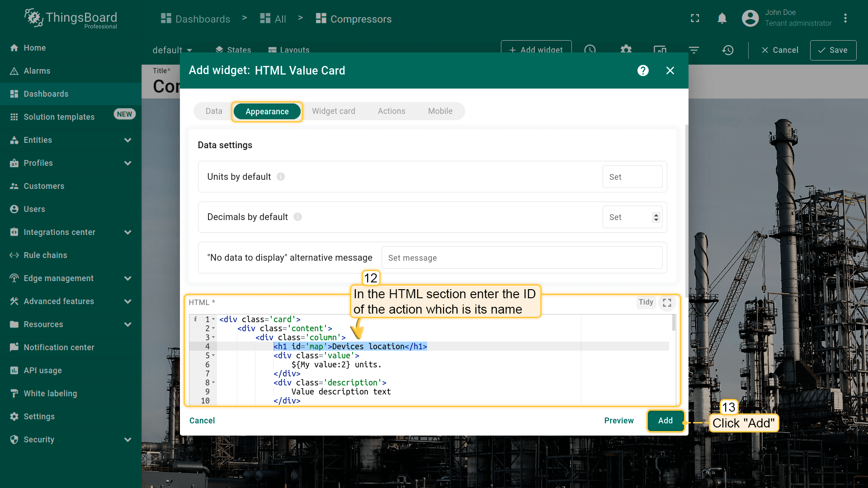Screen dimensions: 868x488
Task: Expand the Entities menu
Action: 127,140
